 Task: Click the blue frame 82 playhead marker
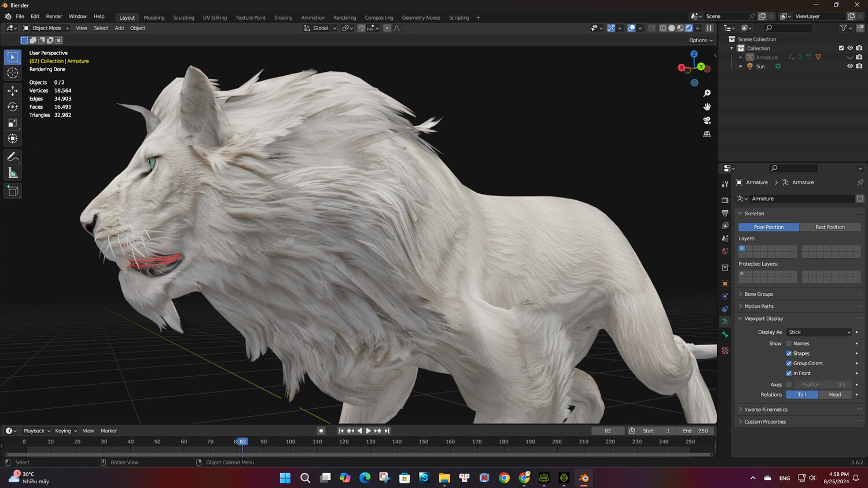click(x=242, y=442)
